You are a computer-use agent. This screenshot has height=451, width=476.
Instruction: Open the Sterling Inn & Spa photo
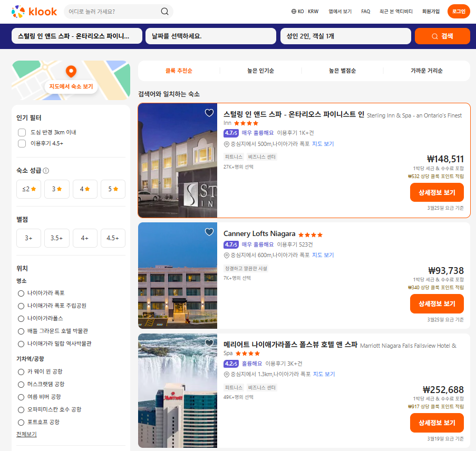(178, 161)
